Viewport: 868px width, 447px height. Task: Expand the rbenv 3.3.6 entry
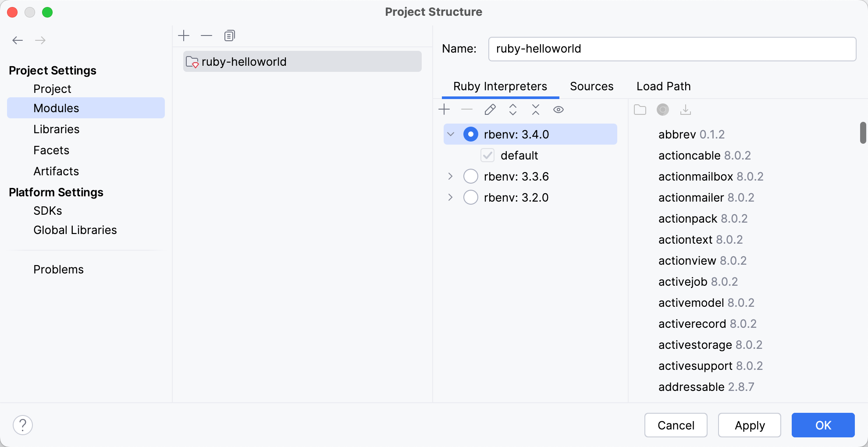[450, 176]
